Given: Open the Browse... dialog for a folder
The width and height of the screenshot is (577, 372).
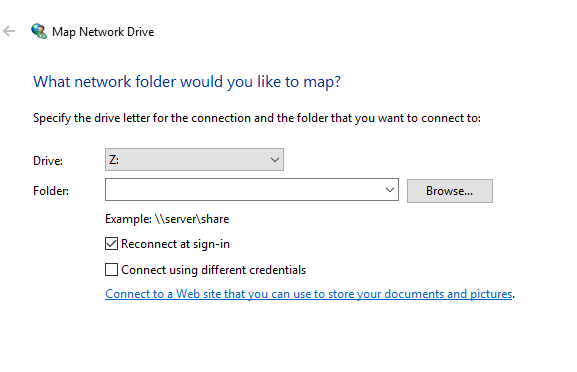Looking at the screenshot, I should [450, 191].
